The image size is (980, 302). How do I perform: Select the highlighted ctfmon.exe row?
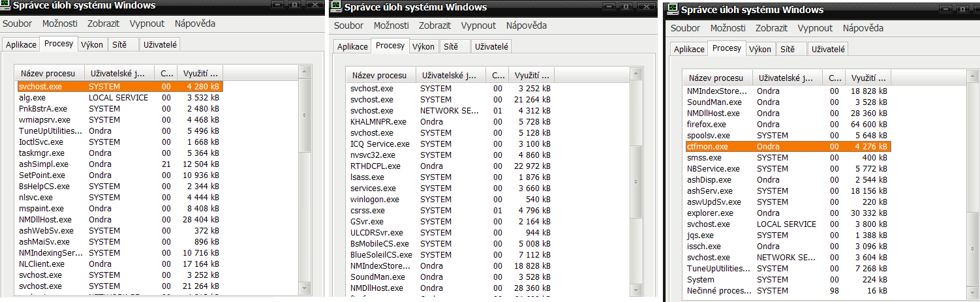click(788, 146)
